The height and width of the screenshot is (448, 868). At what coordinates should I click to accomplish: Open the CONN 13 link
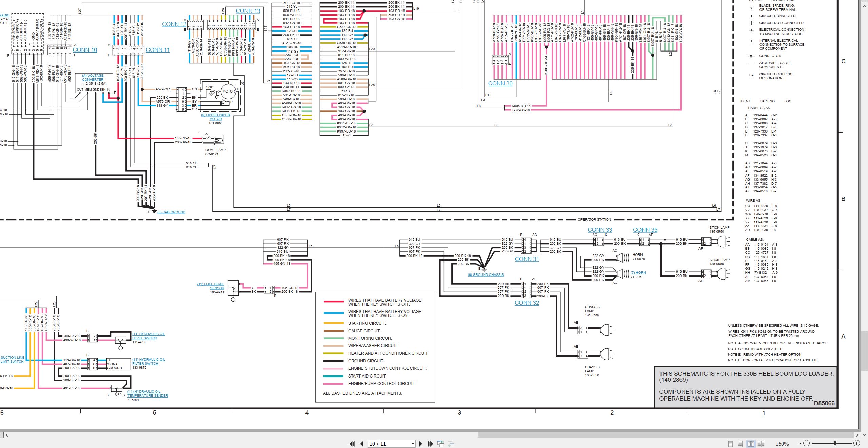point(248,11)
